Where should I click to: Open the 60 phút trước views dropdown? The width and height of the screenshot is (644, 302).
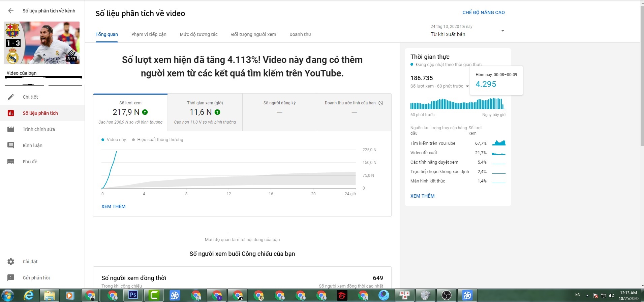(467, 87)
